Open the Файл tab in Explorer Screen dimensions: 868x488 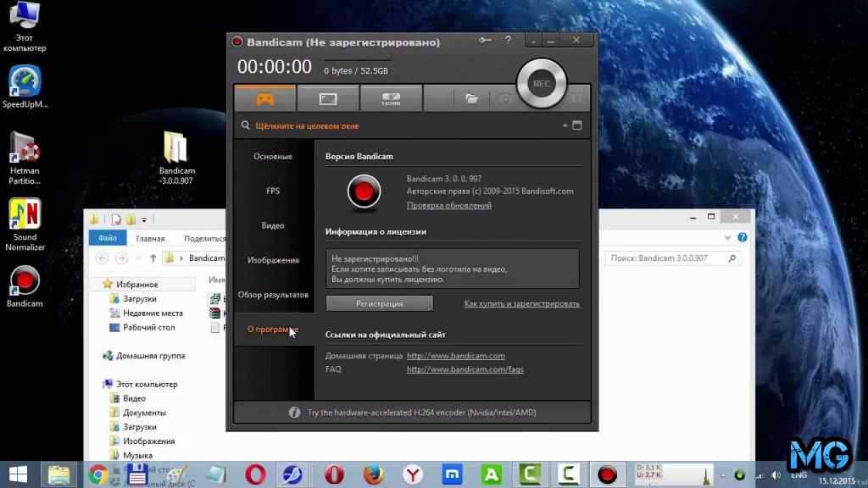(108, 238)
